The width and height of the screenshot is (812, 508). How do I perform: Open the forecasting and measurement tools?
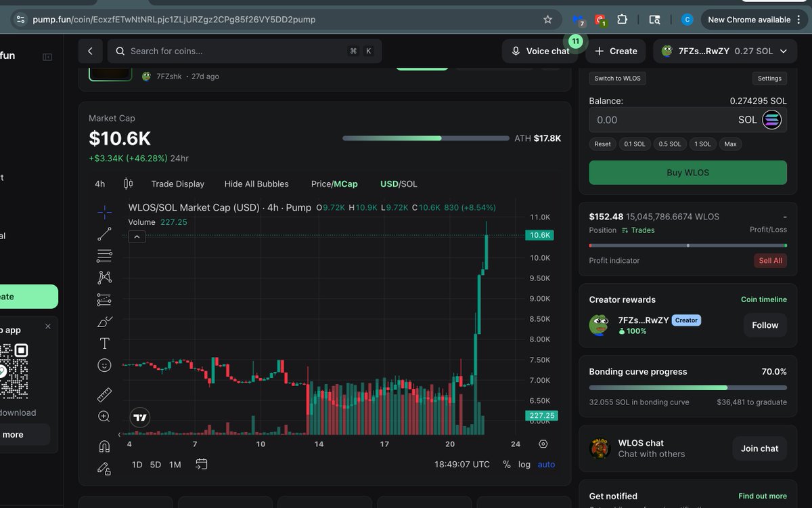click(x=104, y=299)
